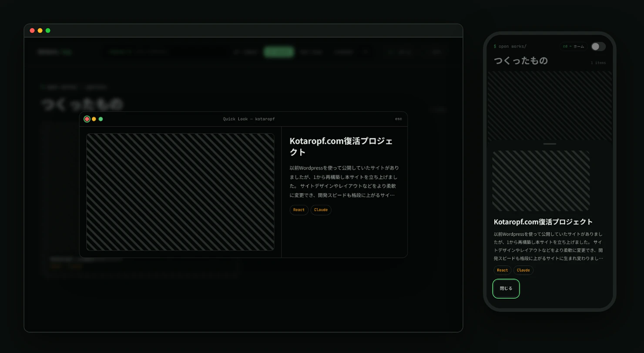Click the project description in the phone bottom sheet
The height and width of the screenshot is (353, 644).
(548, 246)
